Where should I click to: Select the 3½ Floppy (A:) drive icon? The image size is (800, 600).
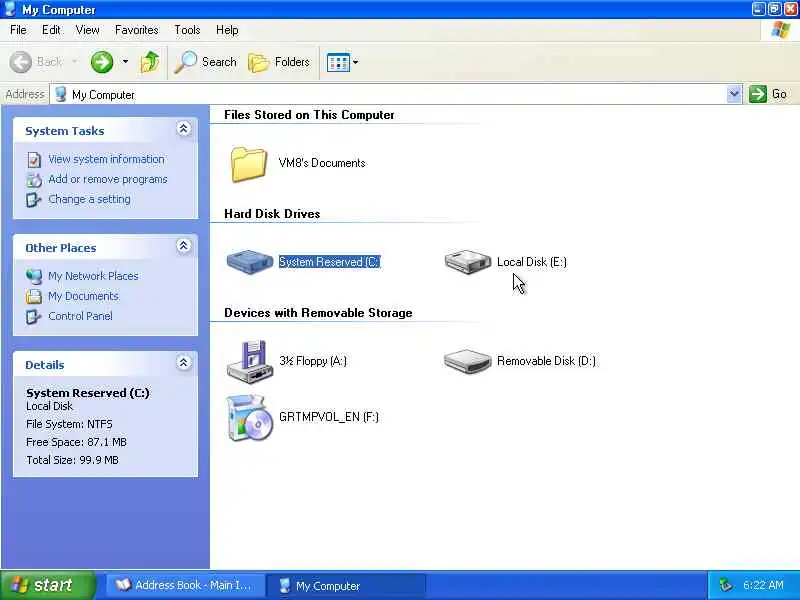tap(249, 361)
